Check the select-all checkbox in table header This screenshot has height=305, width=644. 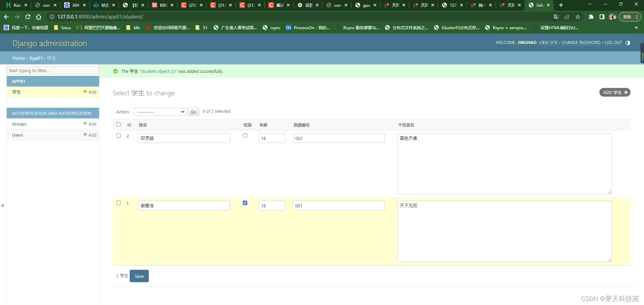(x=118, y=124)
